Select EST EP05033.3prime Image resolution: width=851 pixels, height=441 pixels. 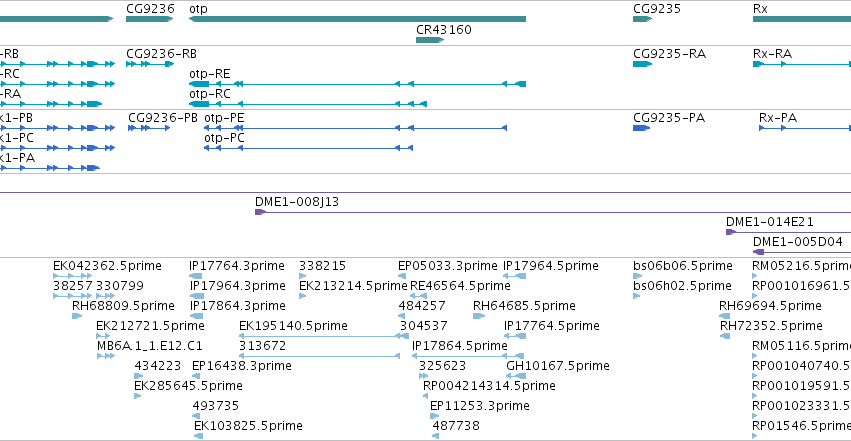click(x=402, y=276)
